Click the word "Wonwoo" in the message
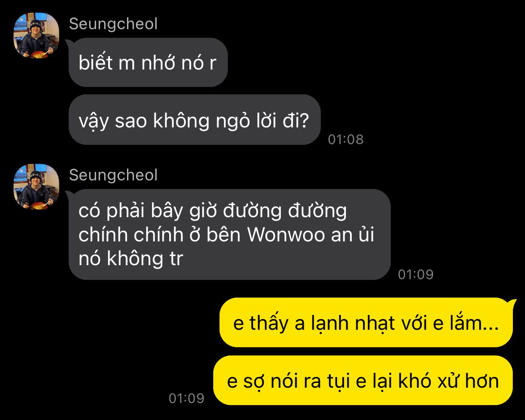The image size is (525, 420). coord(286,234)
